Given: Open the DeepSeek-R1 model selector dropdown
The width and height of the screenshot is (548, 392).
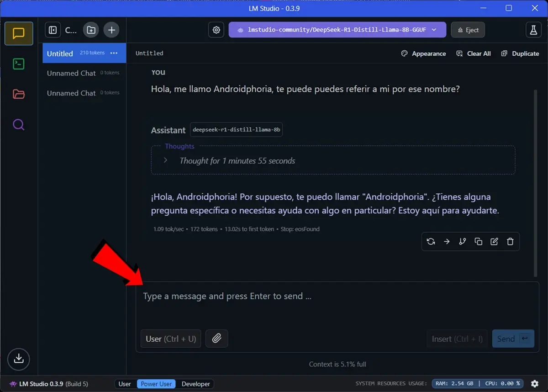Looking at the screenshot, I should (x=337, y=30).
